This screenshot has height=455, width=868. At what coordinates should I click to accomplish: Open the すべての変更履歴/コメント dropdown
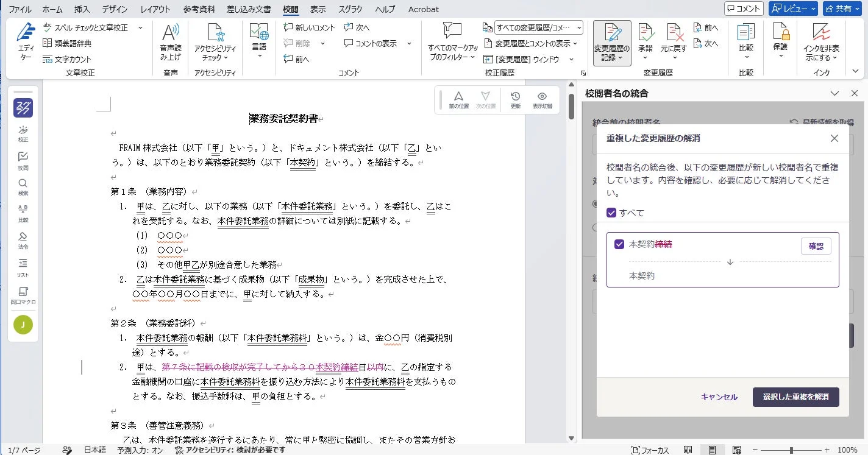pos(539,27)
